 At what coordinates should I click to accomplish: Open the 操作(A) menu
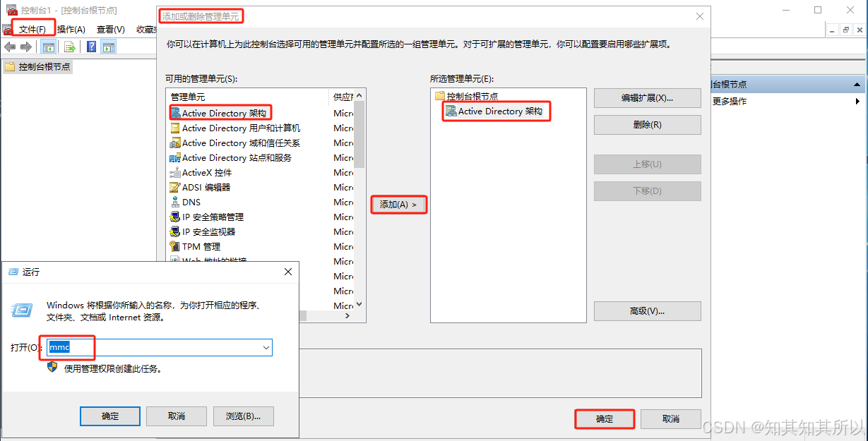coord(71,29)
